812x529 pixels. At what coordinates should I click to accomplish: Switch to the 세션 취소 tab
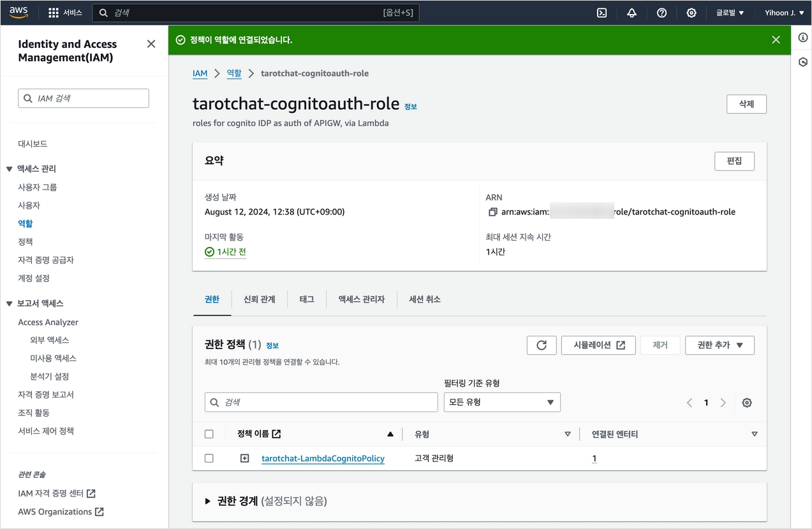[425, 299]
